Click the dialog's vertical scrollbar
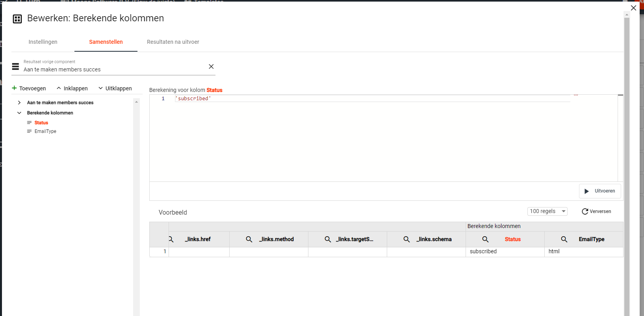Viewport: 644px width, 316px height. coord(627,158)
